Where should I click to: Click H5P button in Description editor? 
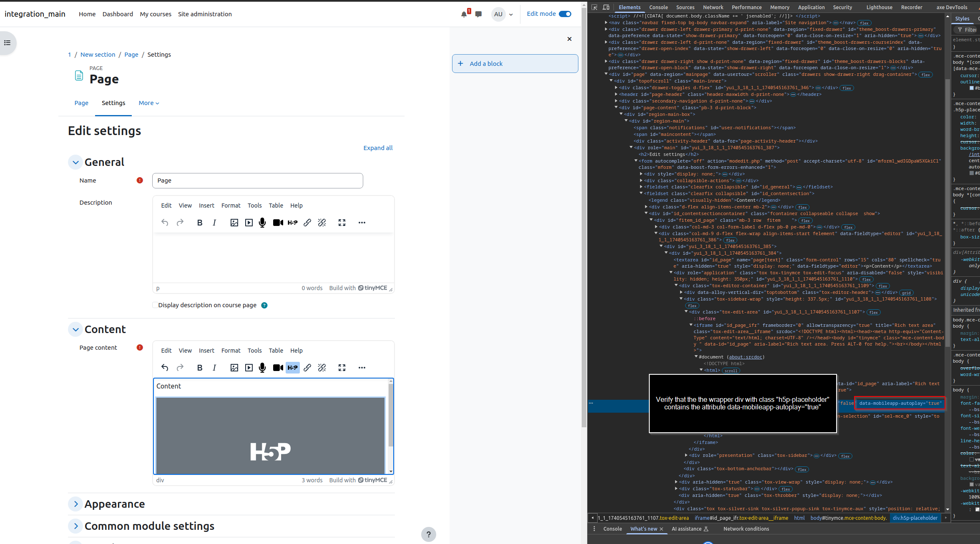click(293, 223)
